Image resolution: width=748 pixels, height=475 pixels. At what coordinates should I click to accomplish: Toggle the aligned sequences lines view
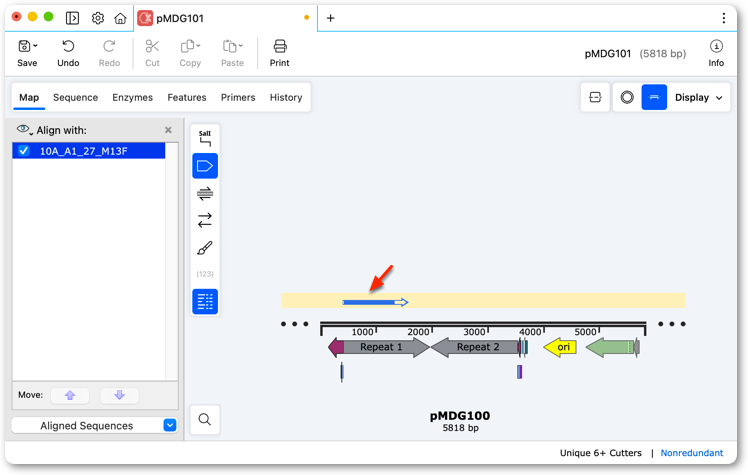(205, 301)
